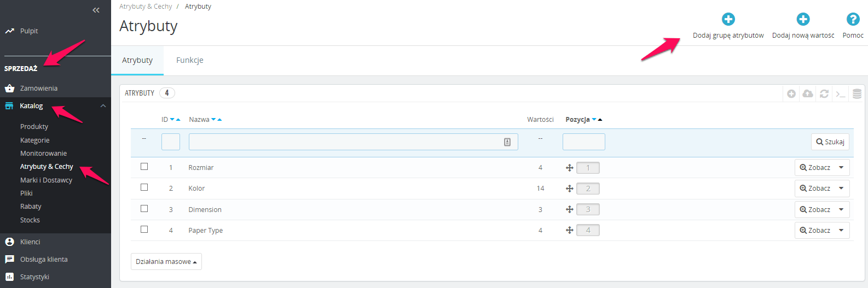
Task: Open Monitorowanie submenu item
Action: click(x=44, y=154)
